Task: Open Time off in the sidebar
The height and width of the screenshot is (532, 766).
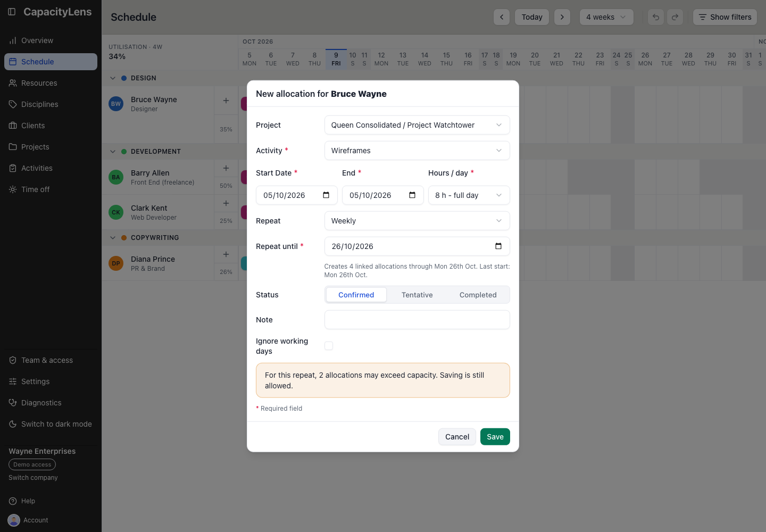Action: [x=51, y=189]
